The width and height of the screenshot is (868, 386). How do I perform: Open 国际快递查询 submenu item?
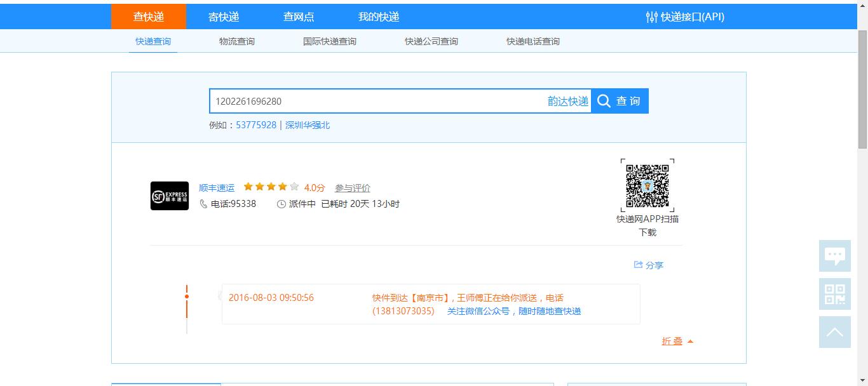330,41
